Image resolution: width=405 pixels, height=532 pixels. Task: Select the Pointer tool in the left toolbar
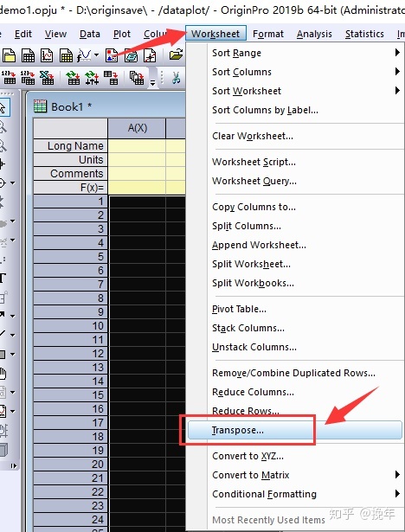[3, 108]
